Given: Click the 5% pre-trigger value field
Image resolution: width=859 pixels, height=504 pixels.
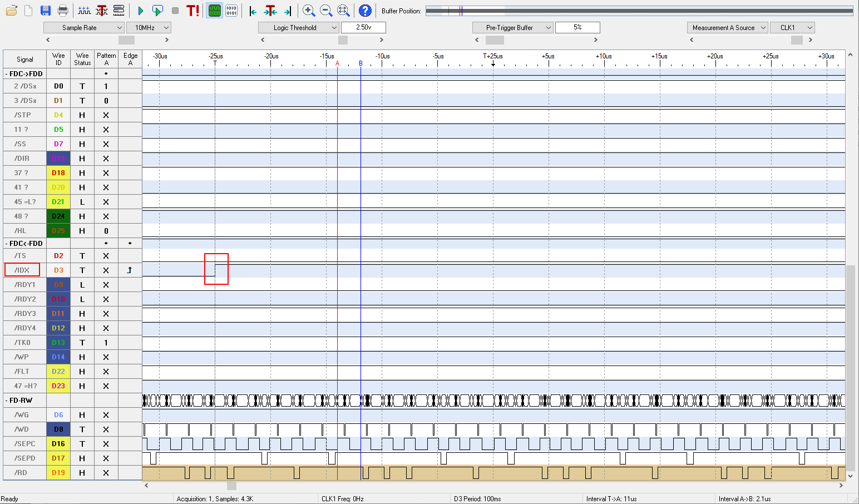Looking at the screenshot, I should click(x=577, y=27).
